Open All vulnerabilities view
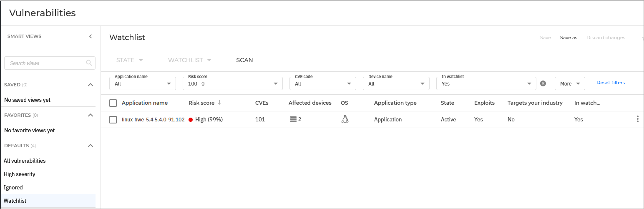The height and width of the screenshot is (209, 644). 25,161
